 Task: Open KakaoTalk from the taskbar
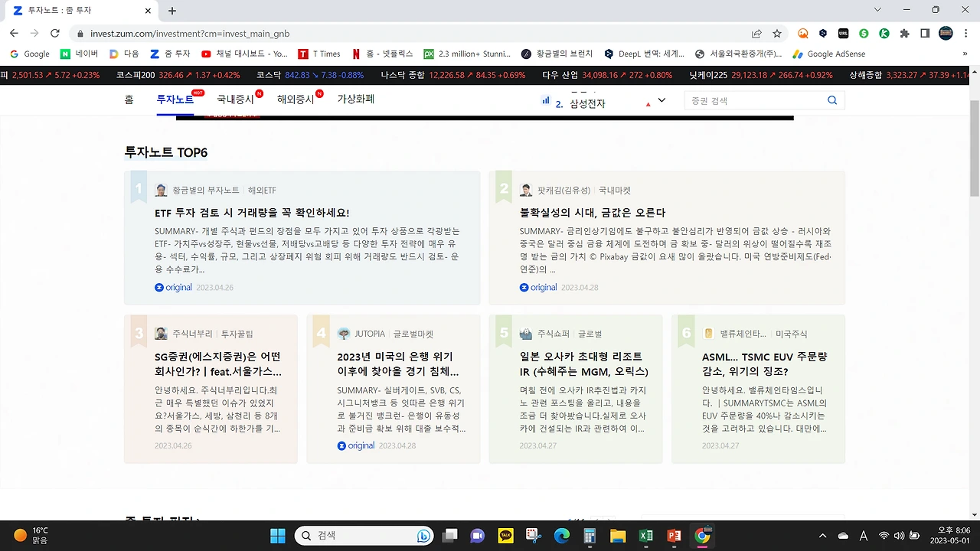click(x=505, y=536)
